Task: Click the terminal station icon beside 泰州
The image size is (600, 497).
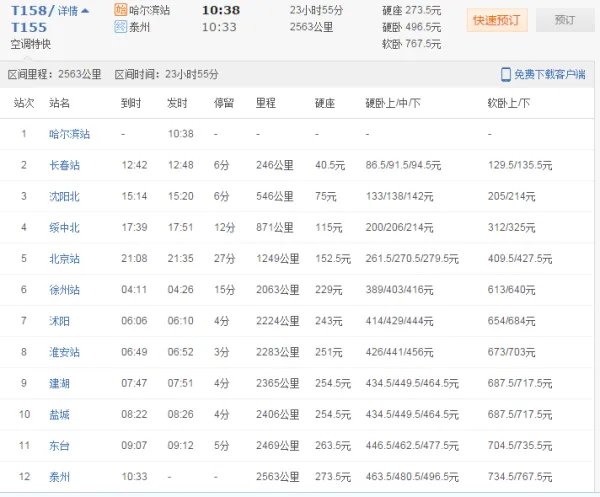Action: [121, 27]
